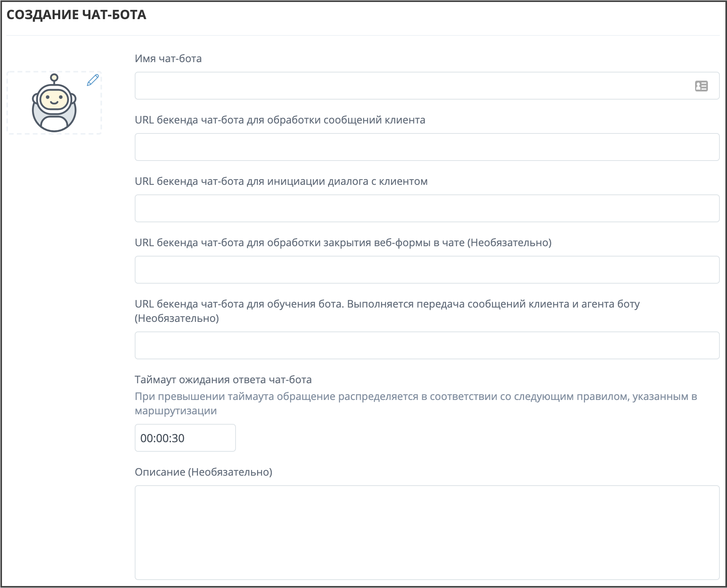
Task: Click the pencil edit icon on avatar
Action: [92, 80]
